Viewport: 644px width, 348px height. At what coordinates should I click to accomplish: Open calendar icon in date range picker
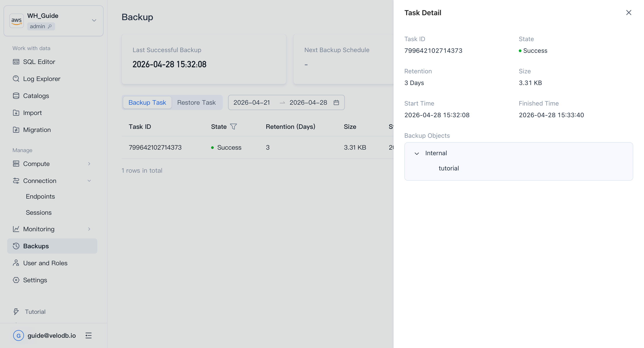[336, 102]
